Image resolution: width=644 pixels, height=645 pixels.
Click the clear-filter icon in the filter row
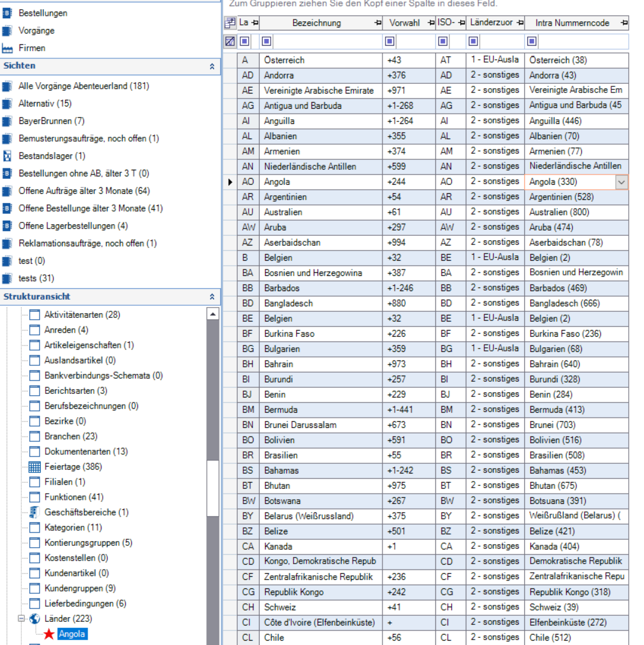230,42
